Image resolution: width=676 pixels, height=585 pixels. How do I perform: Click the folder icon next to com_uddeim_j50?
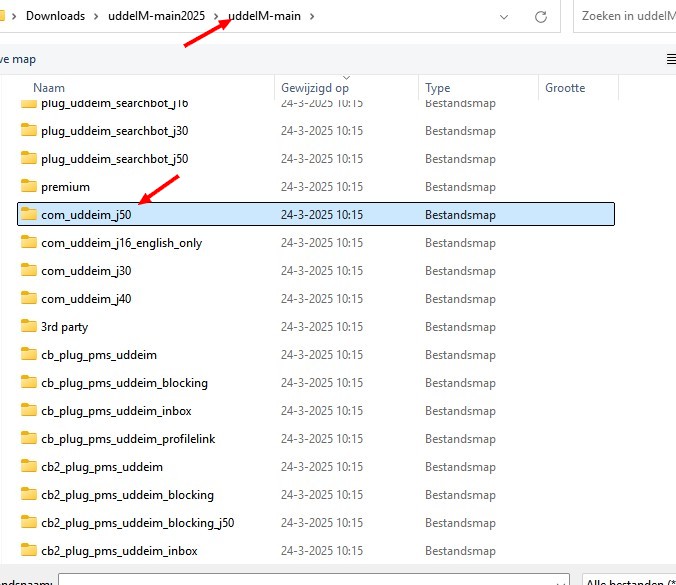point(29,215)
